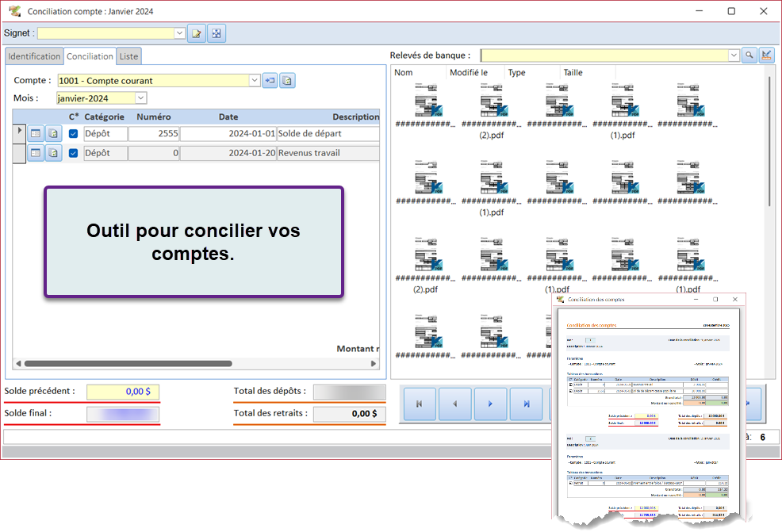Expand the Compte dropdown list
This screenshot has height=532, width=782.
pyautogui.click(x=255, y=80)
